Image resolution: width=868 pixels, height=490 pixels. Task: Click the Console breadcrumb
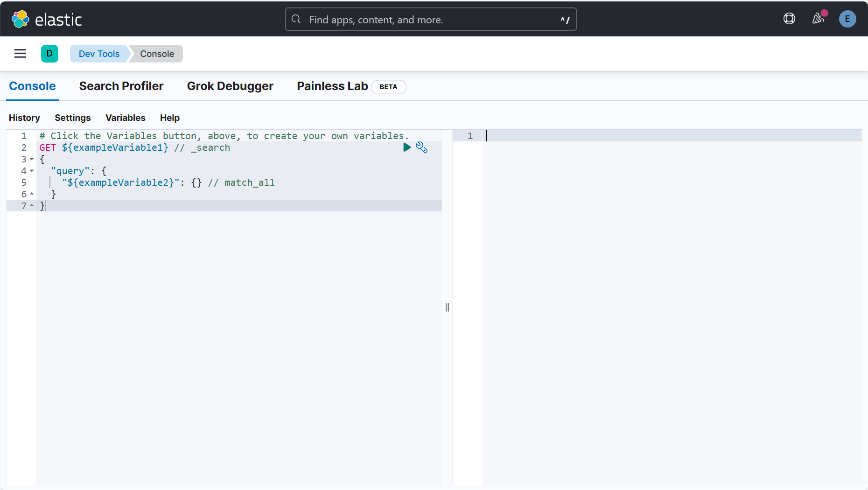[156, 54]
